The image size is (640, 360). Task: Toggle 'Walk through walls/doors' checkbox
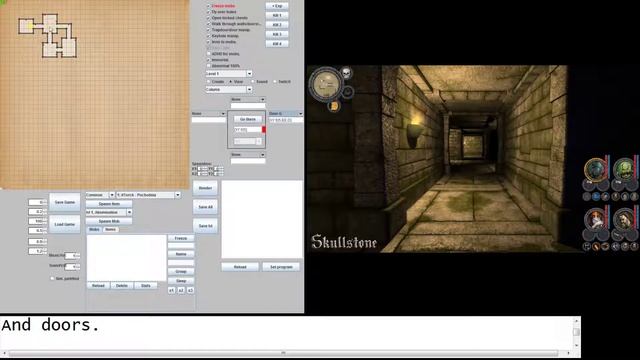[209, 24]
